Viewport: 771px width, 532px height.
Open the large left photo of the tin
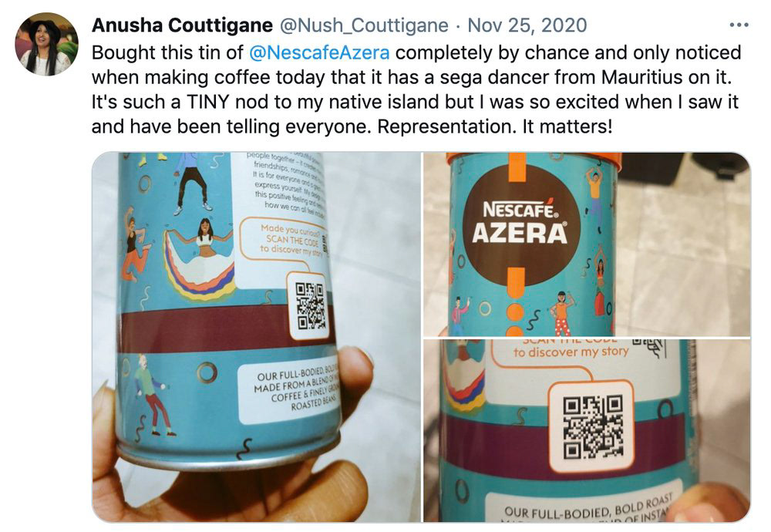[x=256, y=337]
